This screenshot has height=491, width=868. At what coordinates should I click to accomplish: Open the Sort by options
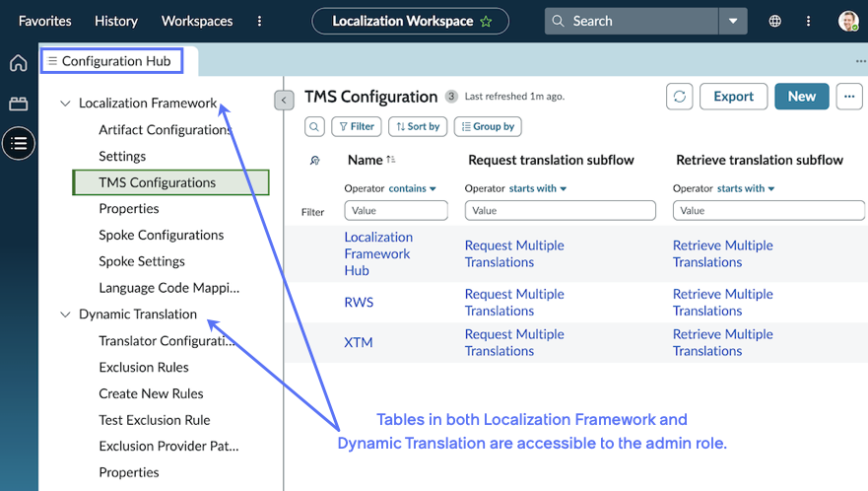[x=418, y=126]
